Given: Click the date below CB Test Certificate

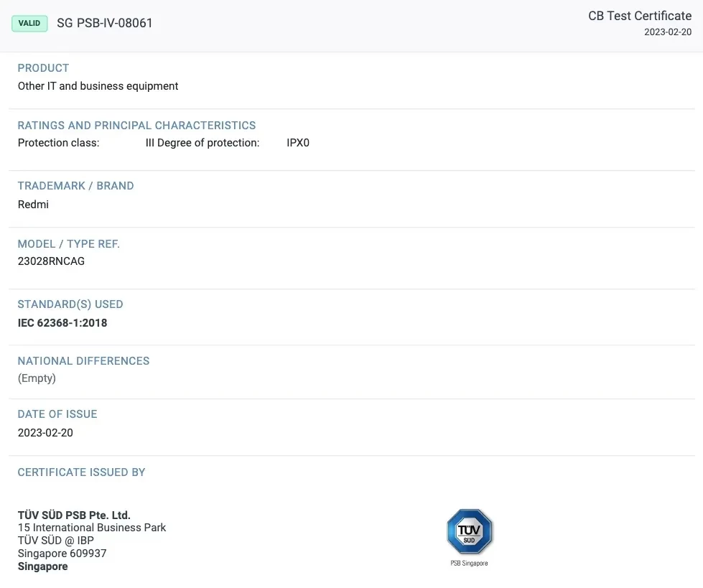Looking at the screenshot, I should point(667,32).
